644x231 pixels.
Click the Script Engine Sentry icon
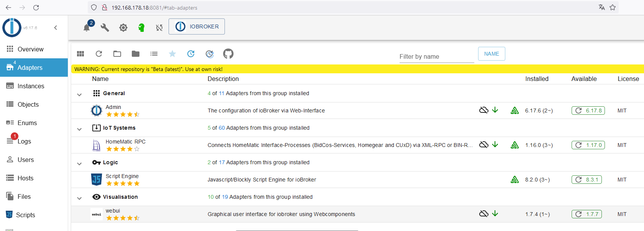click(x=515, y=180)
